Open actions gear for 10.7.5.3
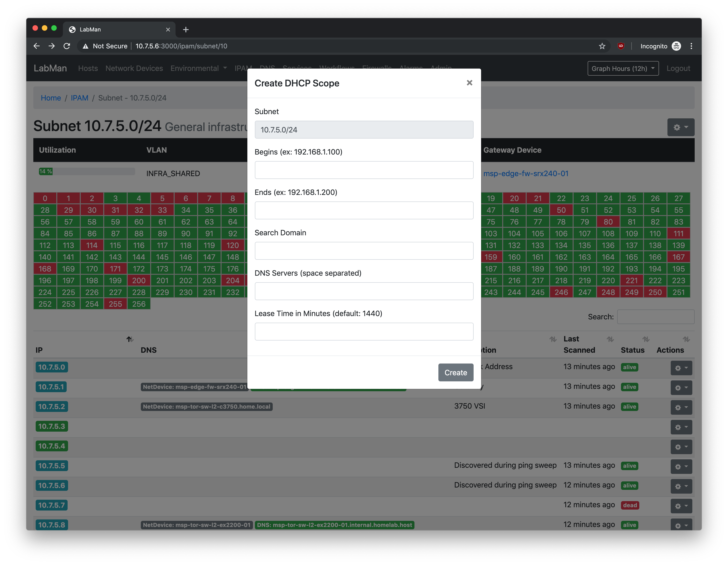The image size is (728, 565). [x=681, y=427]
